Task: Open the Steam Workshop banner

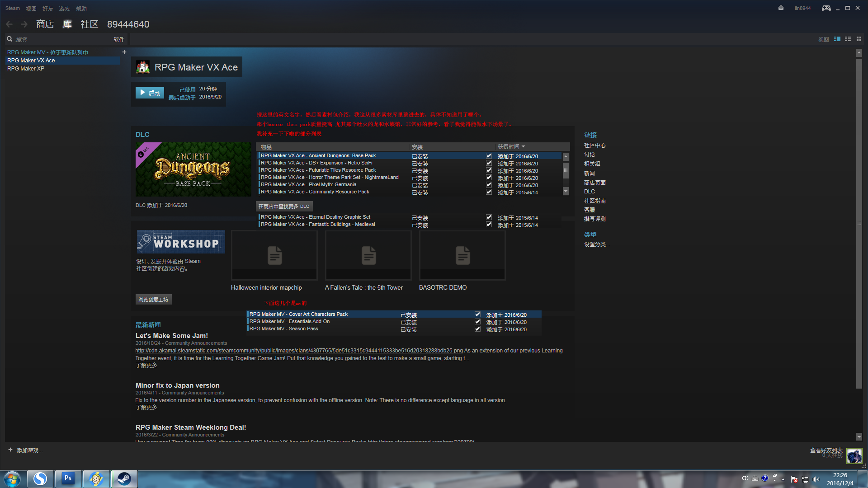Action: point(181,242)
